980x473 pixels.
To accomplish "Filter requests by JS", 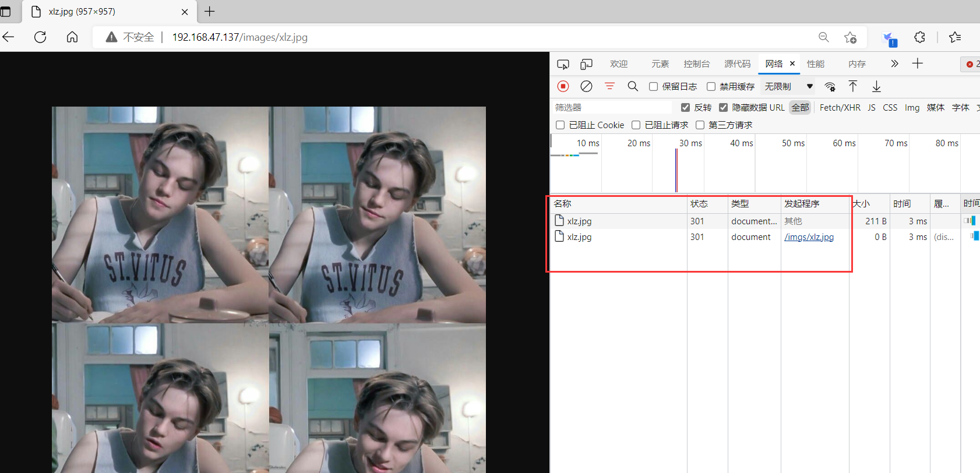I will 872,107.
